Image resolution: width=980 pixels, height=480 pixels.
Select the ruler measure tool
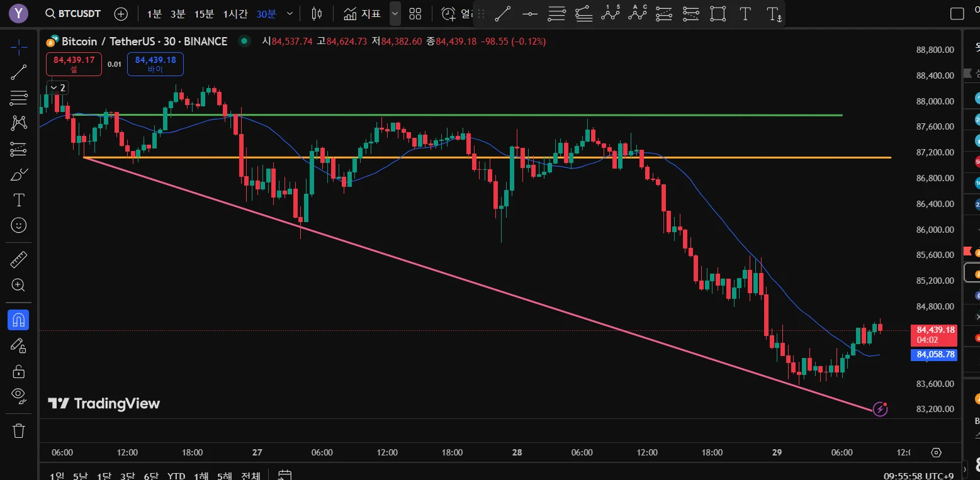[x=19, y=259]
